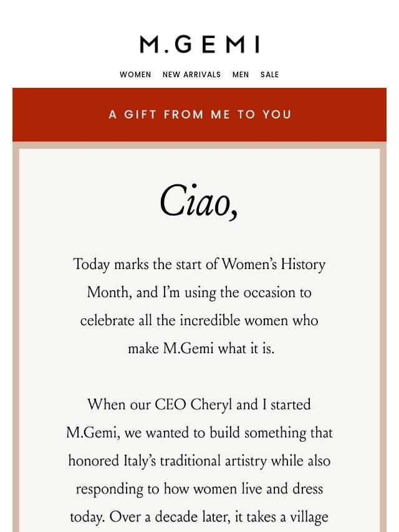Click the line 'celebrate all the incredible women who'

199,321
